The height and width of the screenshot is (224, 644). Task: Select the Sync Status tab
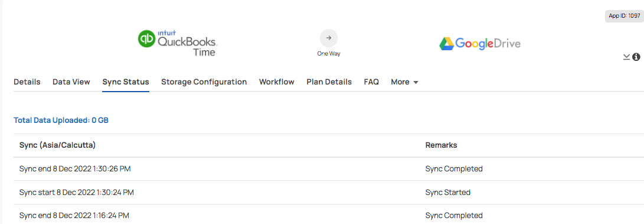pyautogui.click(x=126, y=82)
